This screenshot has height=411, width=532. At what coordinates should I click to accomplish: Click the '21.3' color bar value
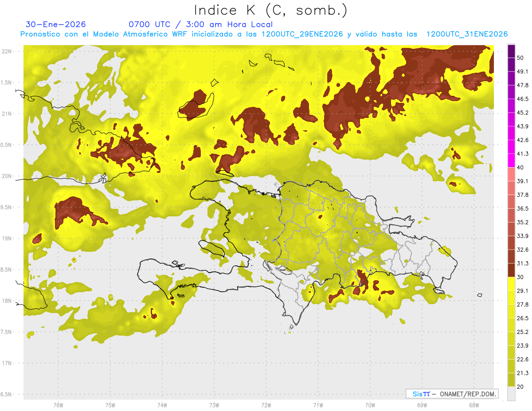pos(523,373)
